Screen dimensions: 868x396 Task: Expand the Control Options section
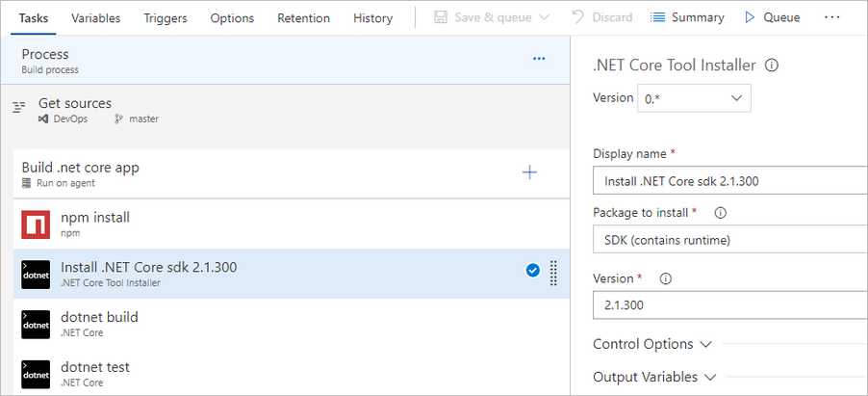point(652,344)
